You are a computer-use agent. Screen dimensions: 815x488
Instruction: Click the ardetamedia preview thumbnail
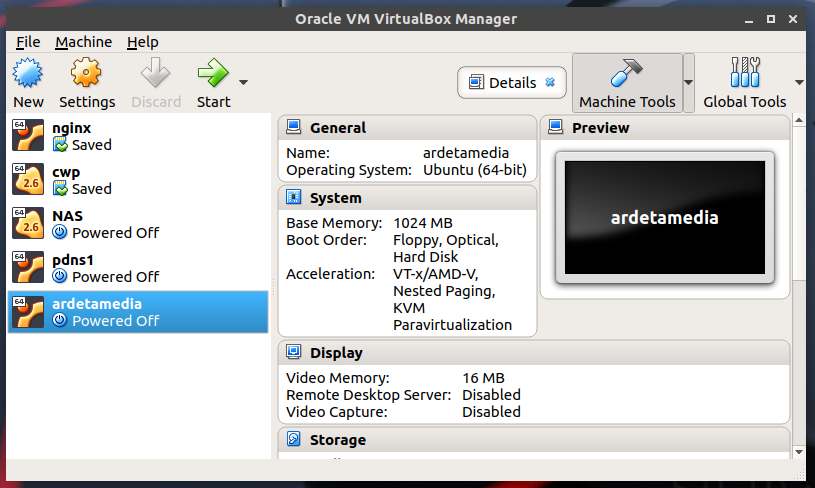point(664,217)
